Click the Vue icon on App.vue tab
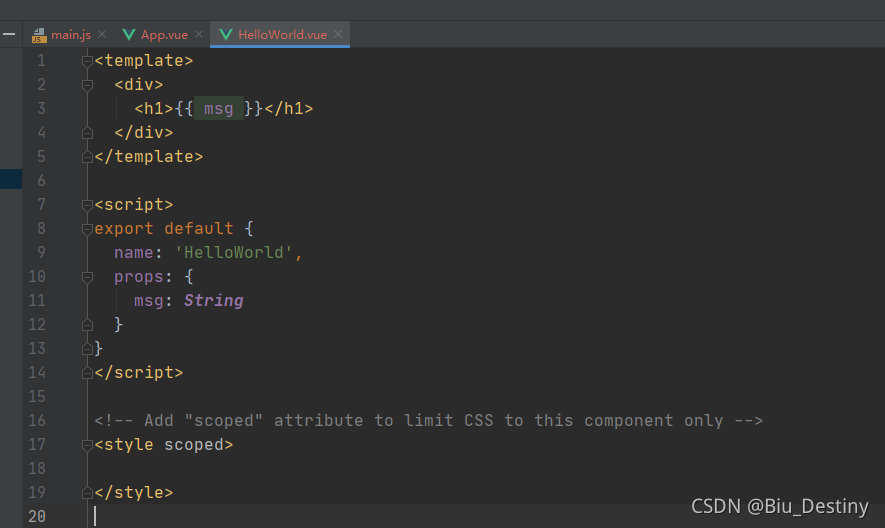Viewport: 885px width, 528px height. 129,34
